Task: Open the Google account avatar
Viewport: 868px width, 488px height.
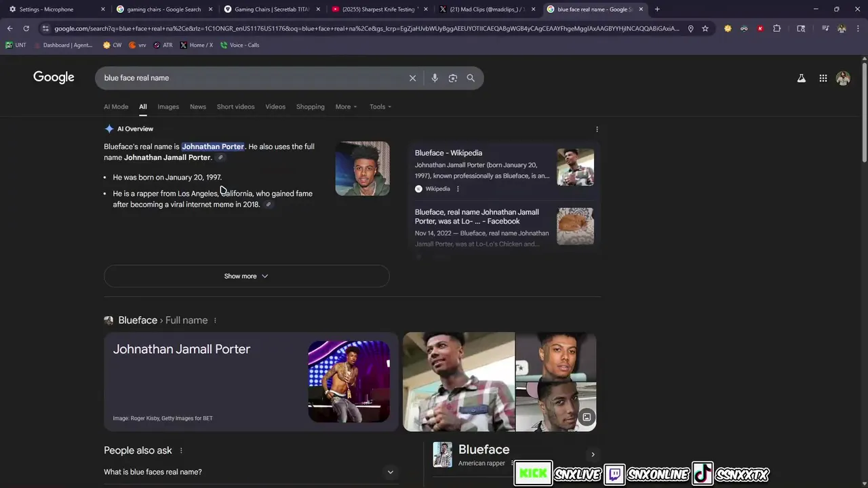Action: click(844, 78)
